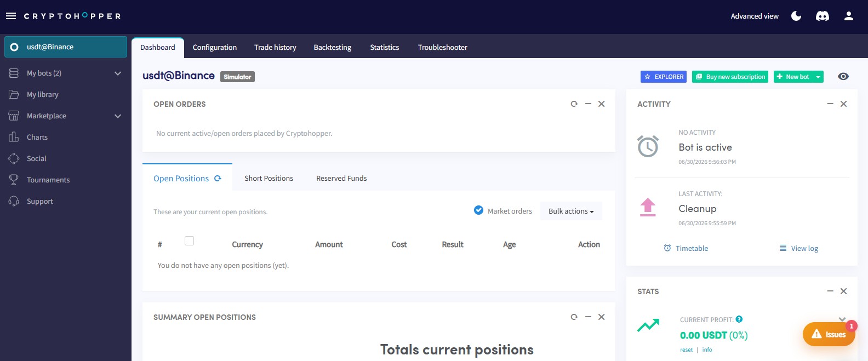Screen dimensions: 868x361
Task: Click current profit help question icon
Action: (739, 319)
